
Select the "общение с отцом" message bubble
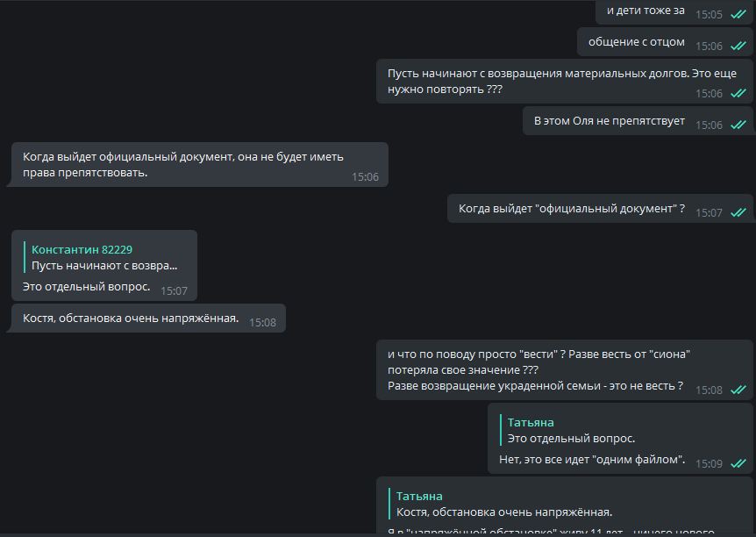click(x=636, y=41)
